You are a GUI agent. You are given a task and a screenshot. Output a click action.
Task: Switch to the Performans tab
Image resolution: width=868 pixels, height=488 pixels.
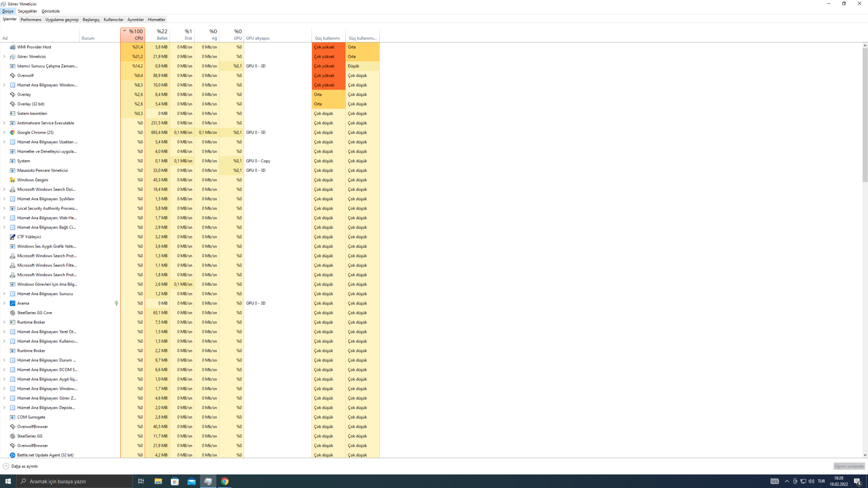(31, 19)
